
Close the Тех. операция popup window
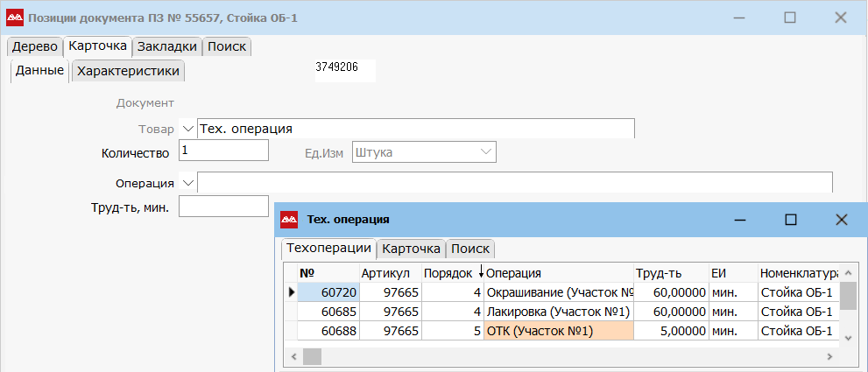pyautogui.click(x=841, y=220)
